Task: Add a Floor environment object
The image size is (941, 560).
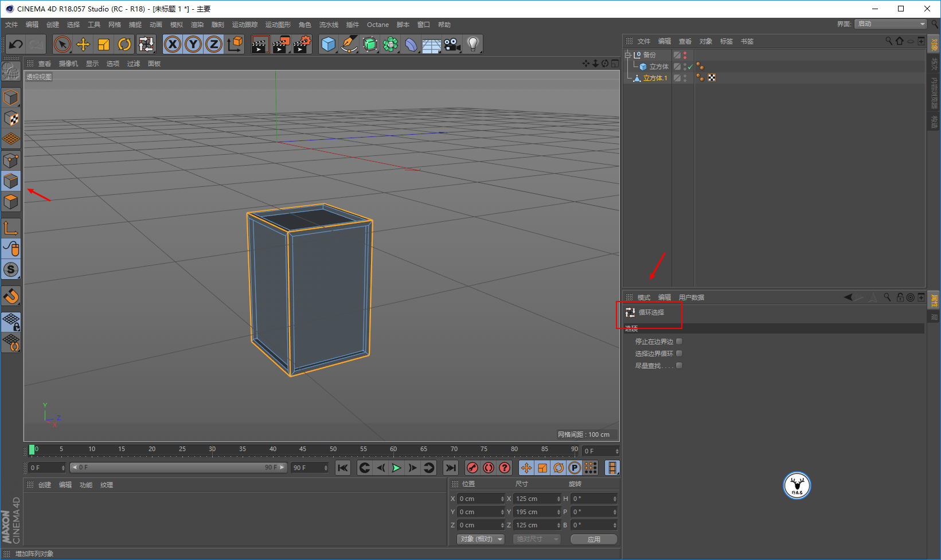Action: (x=432, y=44)
